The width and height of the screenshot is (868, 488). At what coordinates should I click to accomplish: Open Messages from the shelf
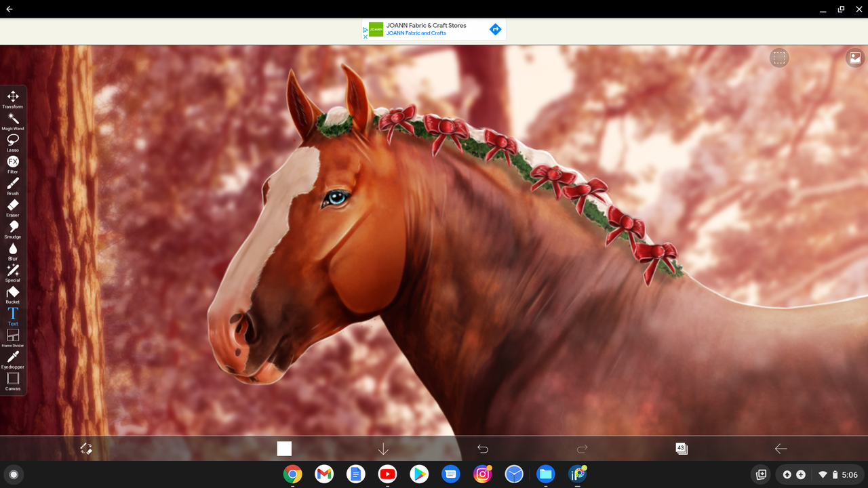point(451,474)
